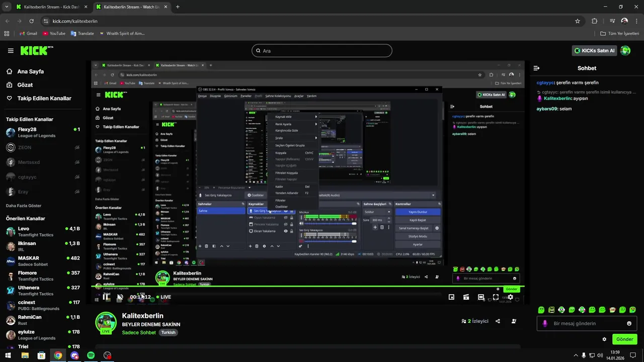Select last emote in chat emote row
The image size is (644, 362).
[632, 310]
